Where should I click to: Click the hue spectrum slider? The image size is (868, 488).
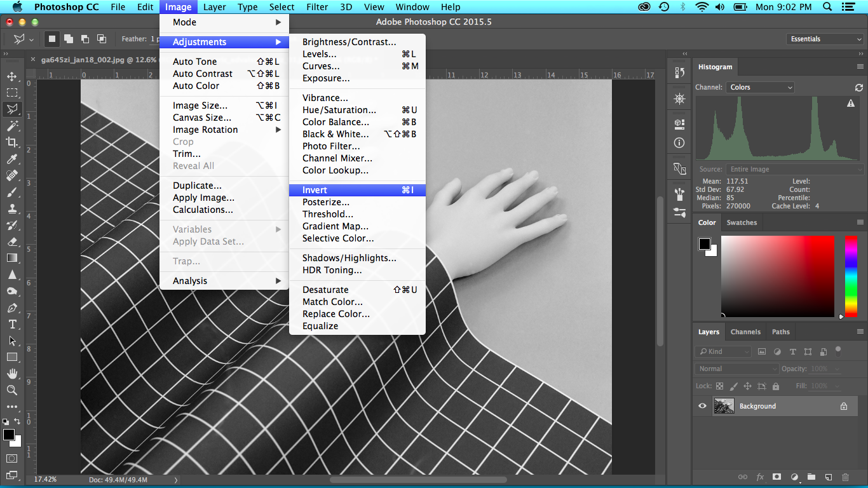(x=851, y=276)
